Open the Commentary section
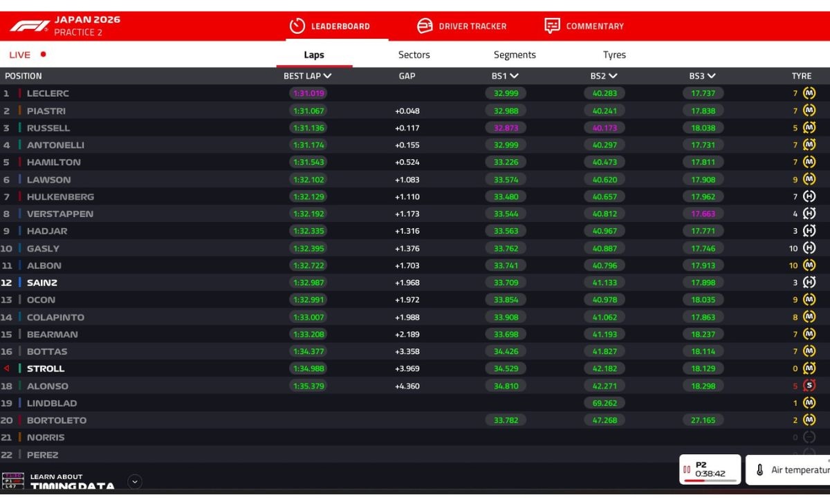Viewport: 830px width, 504px height. pyautogui.click(x=585, y=26)
